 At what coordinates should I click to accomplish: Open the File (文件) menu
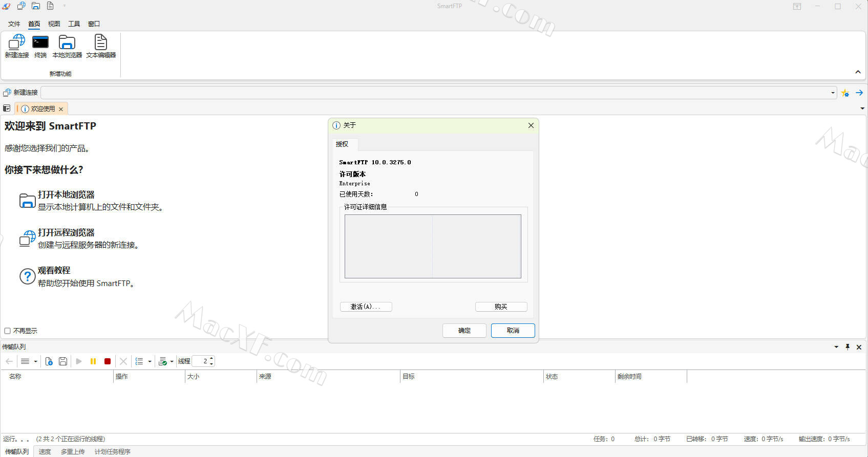(x=14, y=24)
